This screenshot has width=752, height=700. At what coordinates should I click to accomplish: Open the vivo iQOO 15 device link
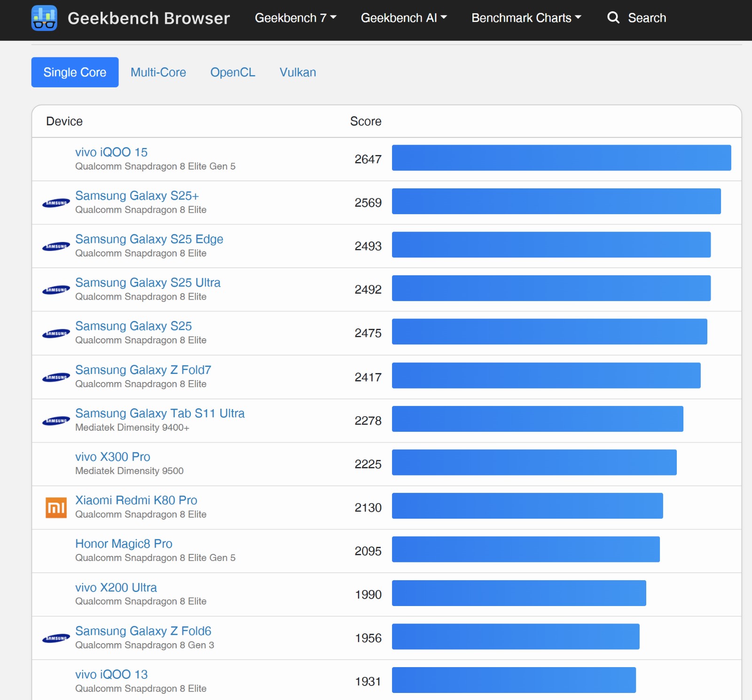[111, 152]
